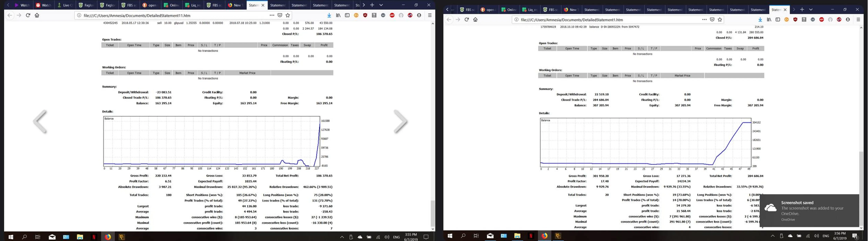
Task: Switch to the Online tab in left window
Action: (171, 5)
